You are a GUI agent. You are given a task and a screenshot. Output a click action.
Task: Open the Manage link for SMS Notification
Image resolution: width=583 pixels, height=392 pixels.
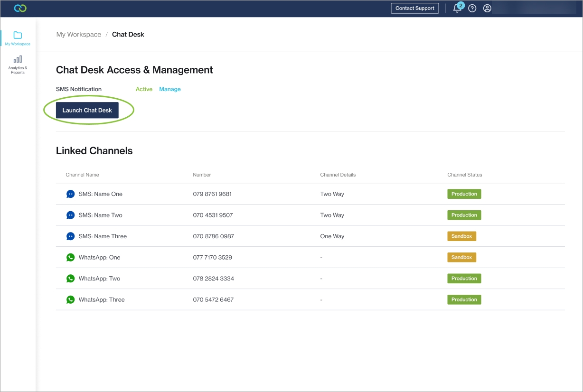tap(169, 89)
